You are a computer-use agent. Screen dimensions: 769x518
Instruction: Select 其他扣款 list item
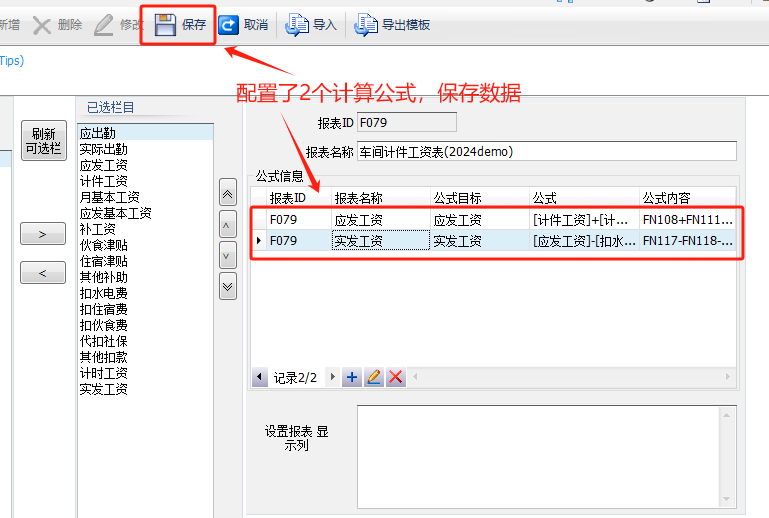click(146, 357)
